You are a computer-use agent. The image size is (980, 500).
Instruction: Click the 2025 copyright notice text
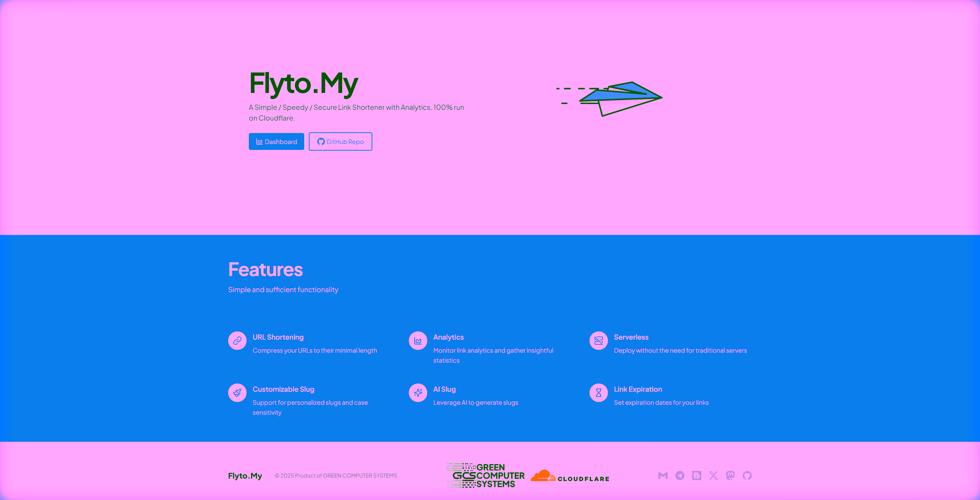click(336, 475)
